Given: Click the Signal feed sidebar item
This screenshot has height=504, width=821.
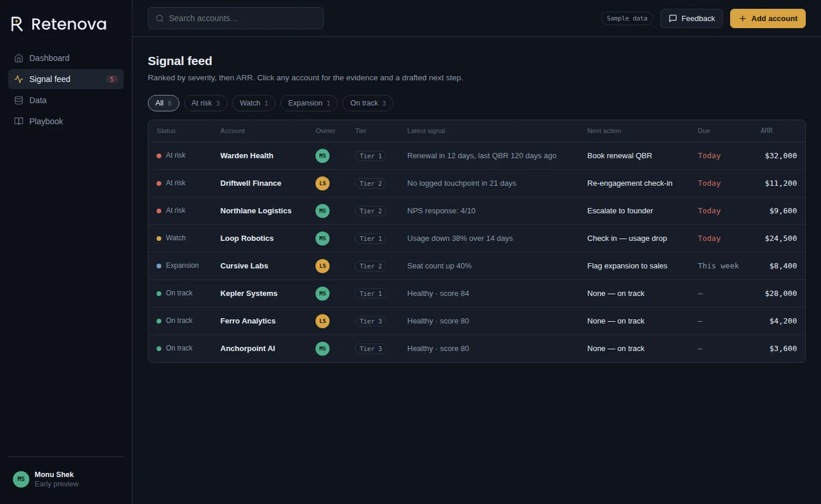Looking at the screenshot, I should (66, 79).
